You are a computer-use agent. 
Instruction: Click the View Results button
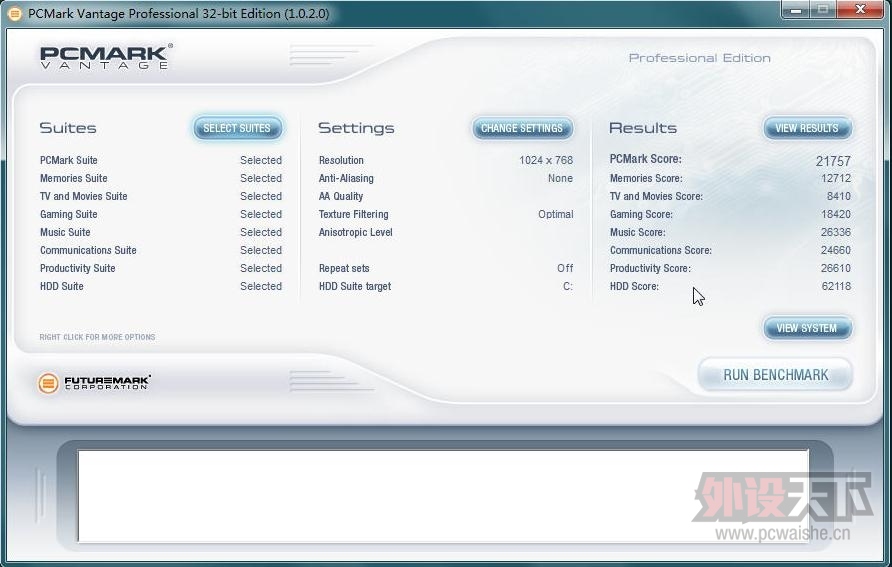[807, 128]
